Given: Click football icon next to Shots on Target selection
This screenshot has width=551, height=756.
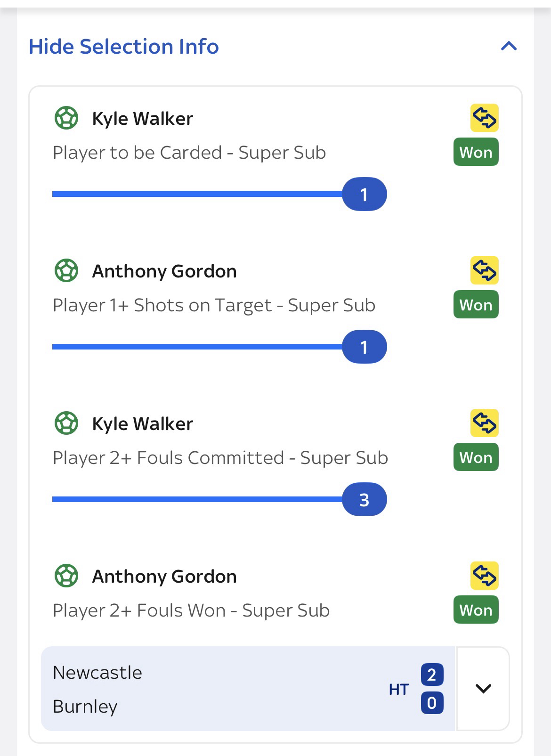Looking at the screenshot, I should click(x=66, y=271).
